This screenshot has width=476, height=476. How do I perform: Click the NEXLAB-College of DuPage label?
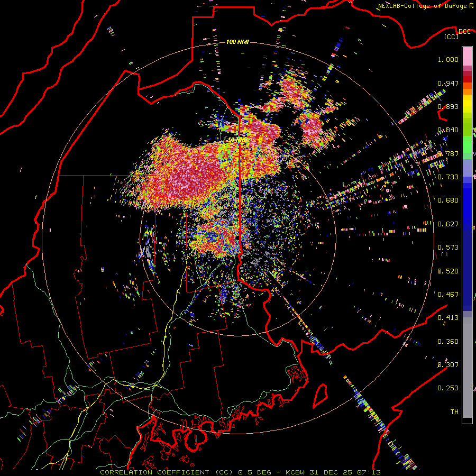tap(422, 6)
